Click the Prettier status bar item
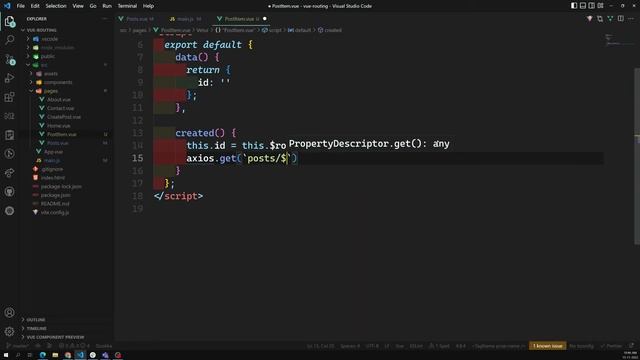 pos(611,346)
